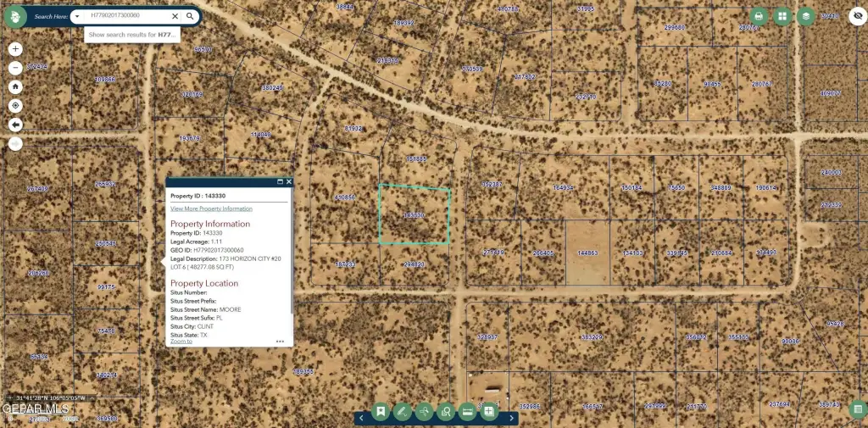Select 'Show search results for H77...' suggestion

coord(133,35)
